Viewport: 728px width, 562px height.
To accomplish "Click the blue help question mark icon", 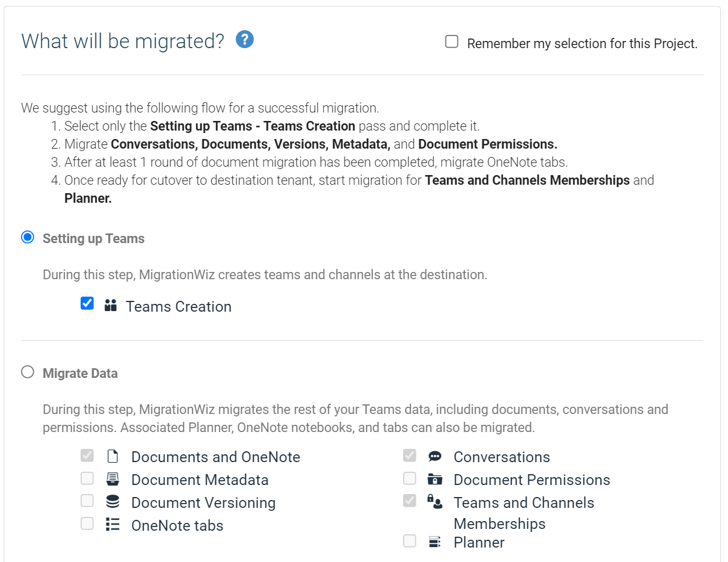I will (x=245, y=40).
